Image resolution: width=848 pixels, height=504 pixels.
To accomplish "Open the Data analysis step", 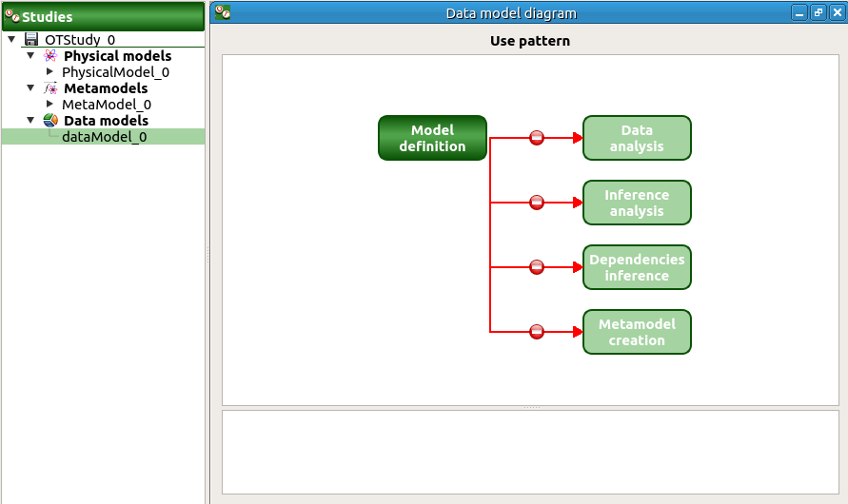I will click(x=637, y=138).
